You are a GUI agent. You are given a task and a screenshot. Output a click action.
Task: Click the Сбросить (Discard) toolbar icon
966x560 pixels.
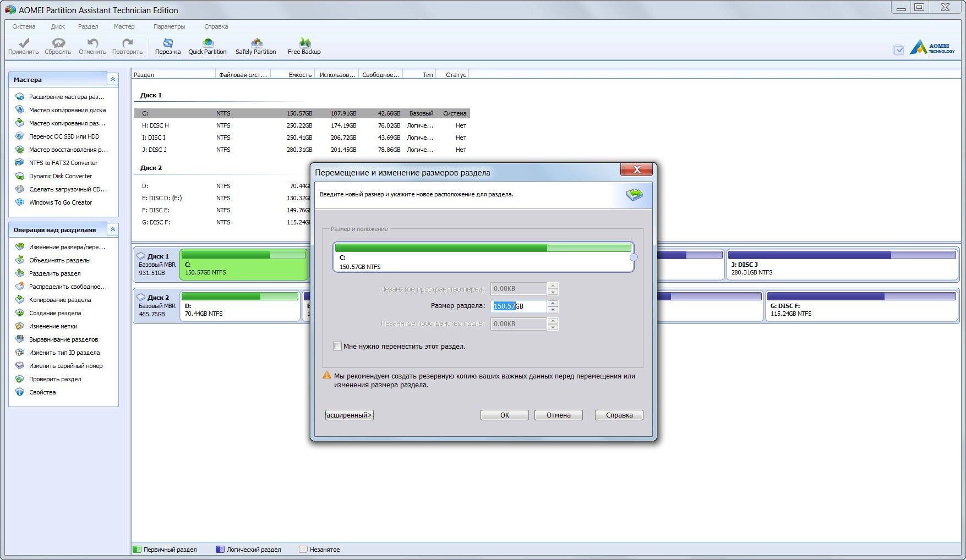[58, 46]
